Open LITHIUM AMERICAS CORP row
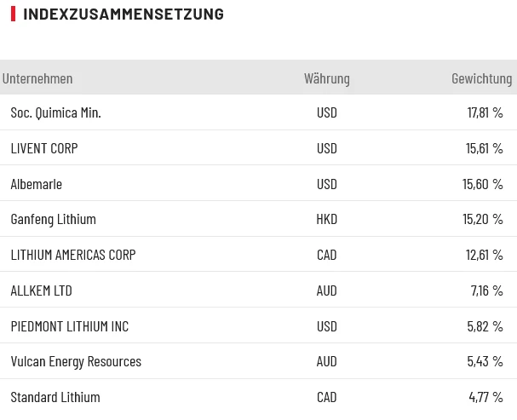 [x=73, y=255]
